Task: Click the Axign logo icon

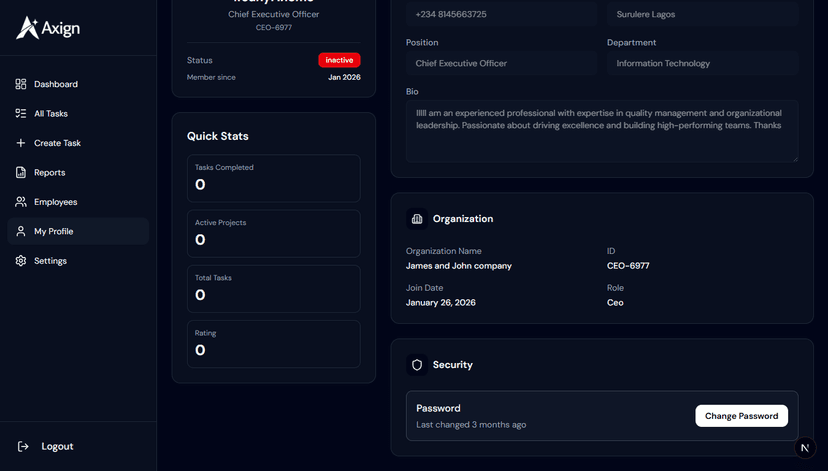Action: 27,28
